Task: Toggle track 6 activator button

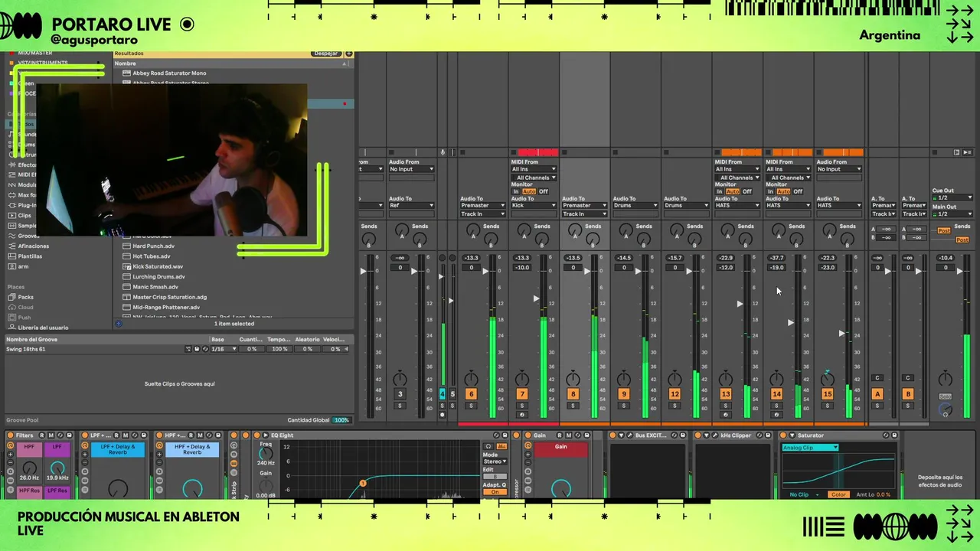Action: [x=471, y=394]
